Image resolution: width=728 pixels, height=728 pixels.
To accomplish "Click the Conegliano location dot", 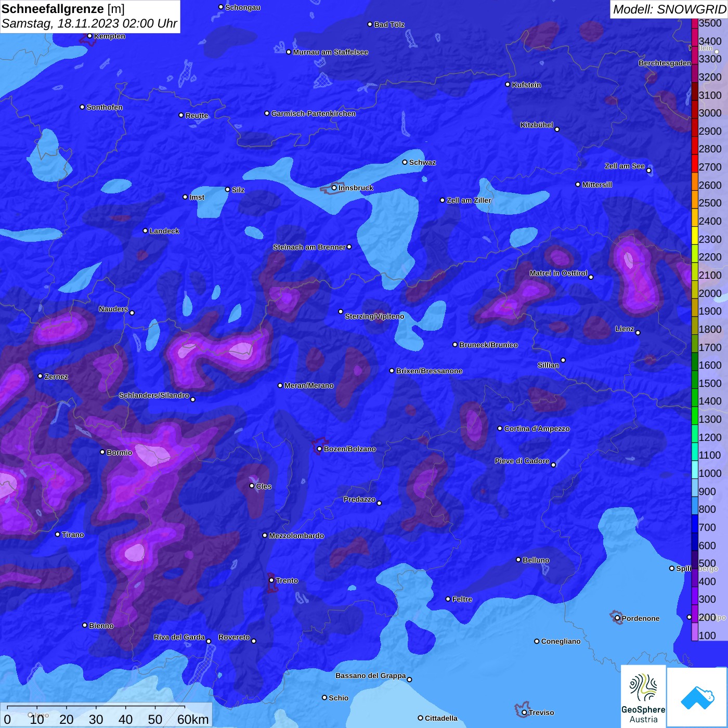I will 537,641.
